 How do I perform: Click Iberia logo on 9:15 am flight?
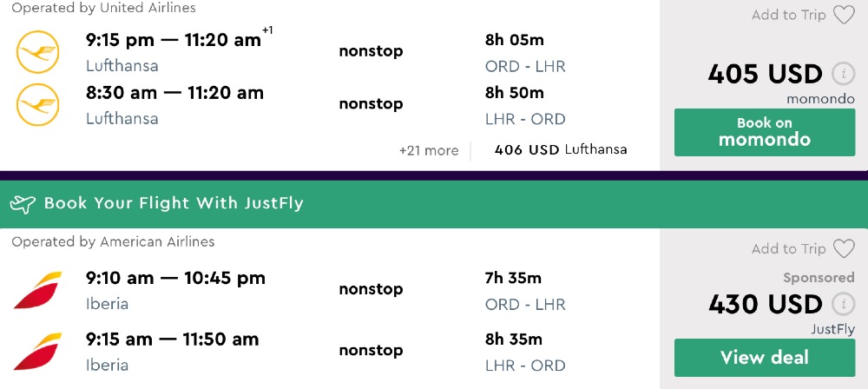37,351
